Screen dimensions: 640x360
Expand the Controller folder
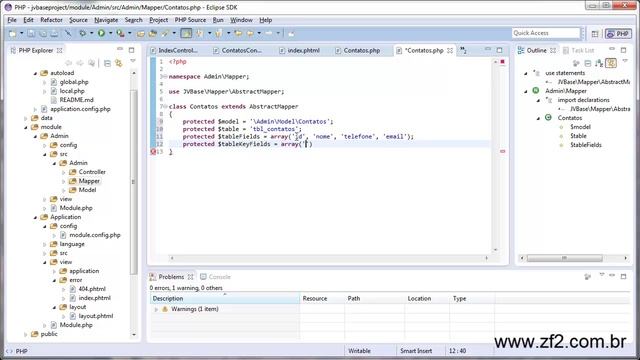click(64, 172)
